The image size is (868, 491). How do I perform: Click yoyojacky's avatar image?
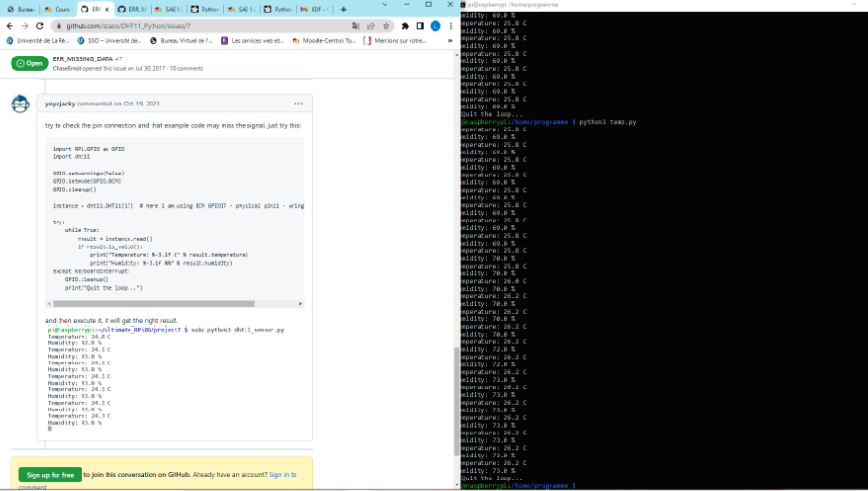point(20,104)
